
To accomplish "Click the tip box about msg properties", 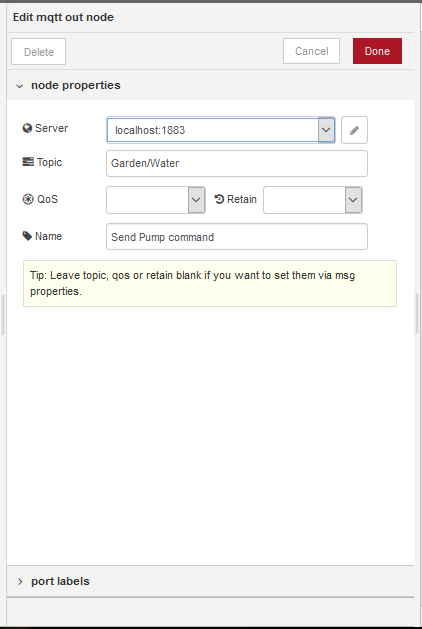I will pyautogui.click(x=210, y=283).
